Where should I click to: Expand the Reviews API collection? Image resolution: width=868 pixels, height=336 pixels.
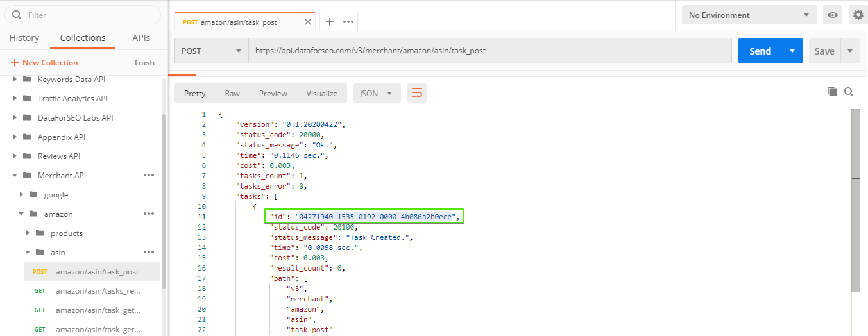click(x=15, y=156)
